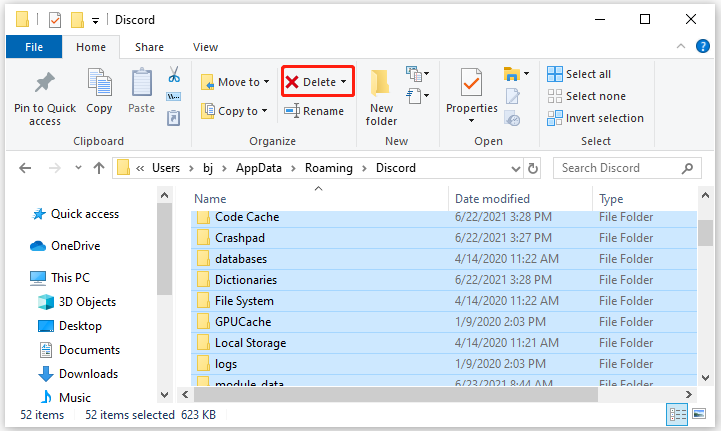Open Music in navigation pane
This screenshot has height=431, width=721.
pos(65,397)
